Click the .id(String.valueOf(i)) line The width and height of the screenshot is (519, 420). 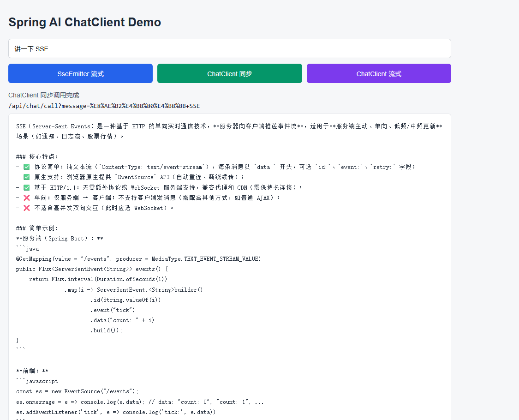tap(125, 300)
